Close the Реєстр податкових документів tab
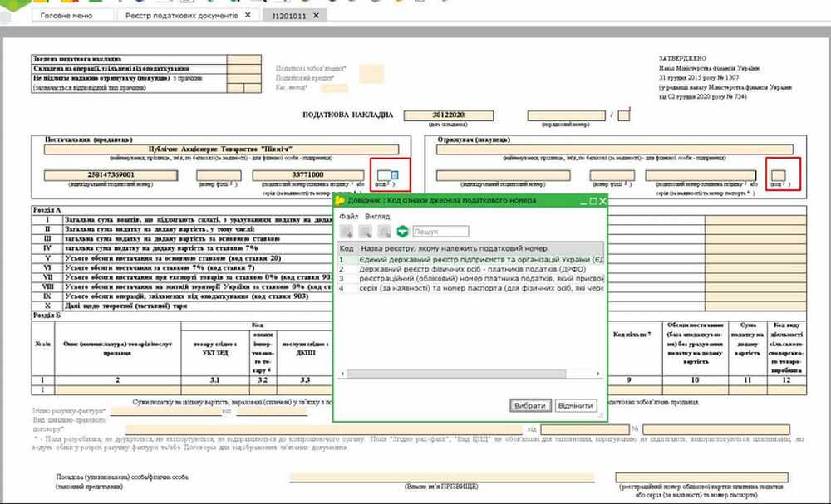 (x=246, y=16)
